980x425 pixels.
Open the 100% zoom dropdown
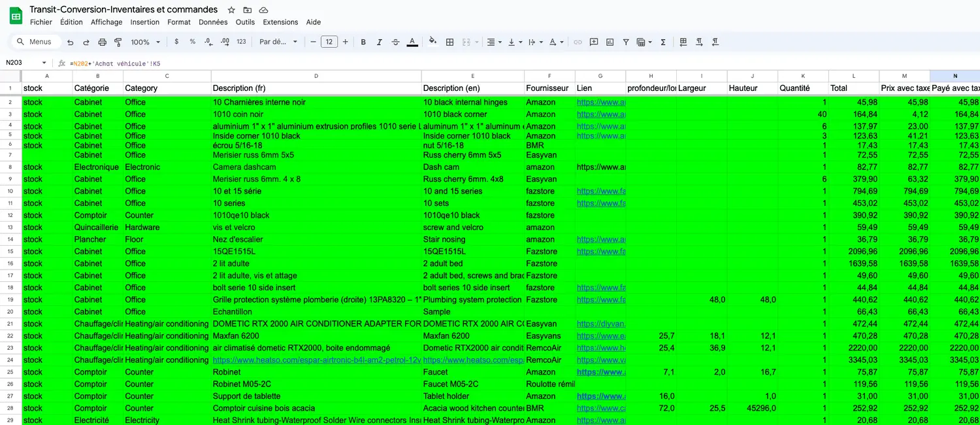[x=145, y=42]
